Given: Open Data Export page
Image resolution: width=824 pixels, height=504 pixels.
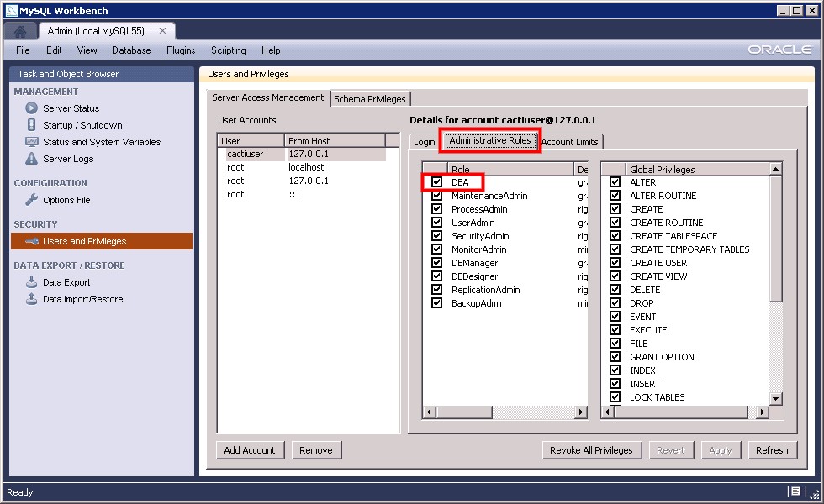Looking at the screenshot, I should pyautogui.click(x=66, y=282).
